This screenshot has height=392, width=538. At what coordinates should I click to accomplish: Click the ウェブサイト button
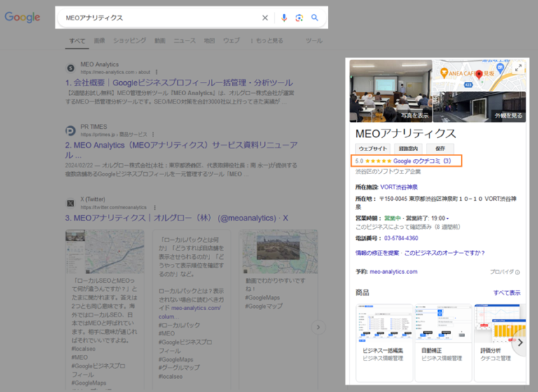[x=373, y=148]
